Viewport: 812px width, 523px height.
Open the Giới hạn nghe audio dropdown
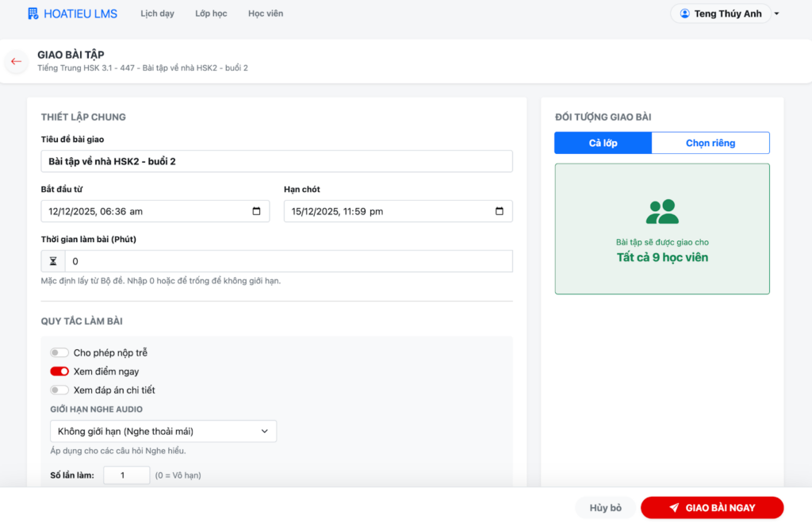click(x=163, y=431)
